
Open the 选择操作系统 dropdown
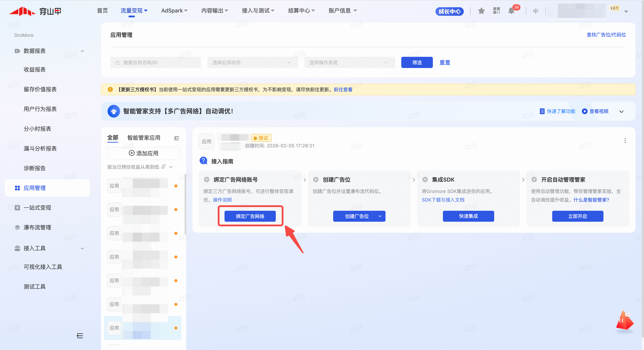349,62
